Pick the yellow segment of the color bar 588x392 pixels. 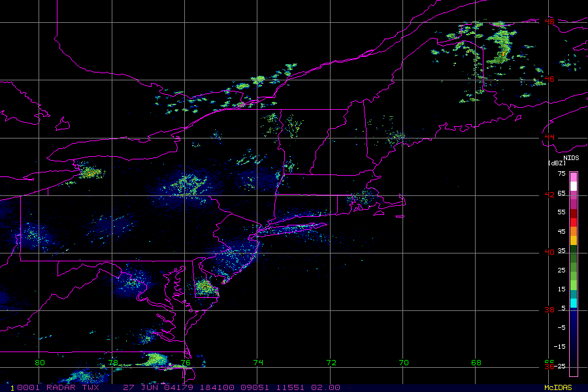click(574, 240)
